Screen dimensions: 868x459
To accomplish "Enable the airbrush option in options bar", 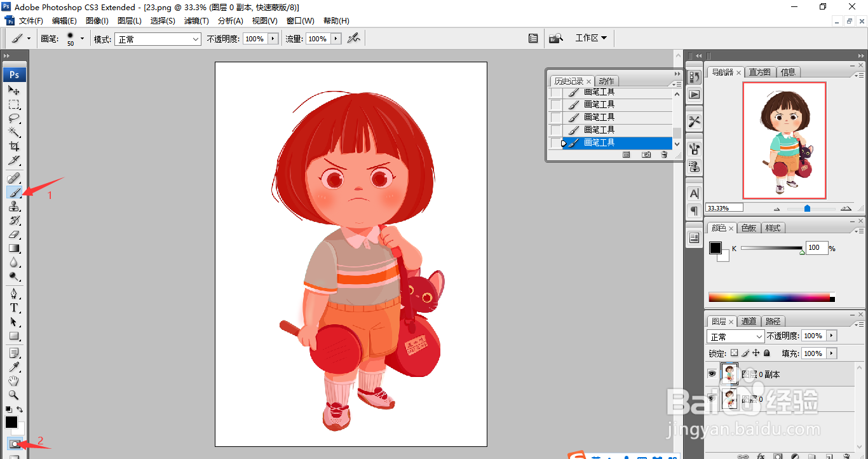I will [354, 38].
